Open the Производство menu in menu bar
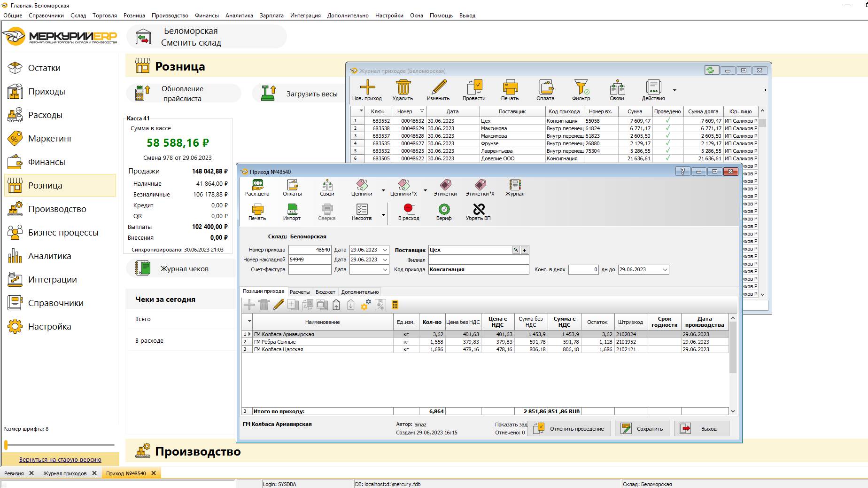868x488 pixels. pyautogui.click(x=170, y=16)
